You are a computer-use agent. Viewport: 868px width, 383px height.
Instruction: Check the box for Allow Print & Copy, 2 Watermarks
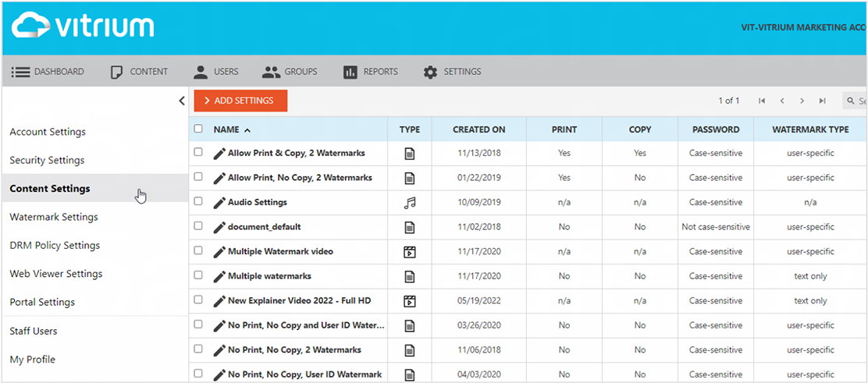tap(198, 153)
